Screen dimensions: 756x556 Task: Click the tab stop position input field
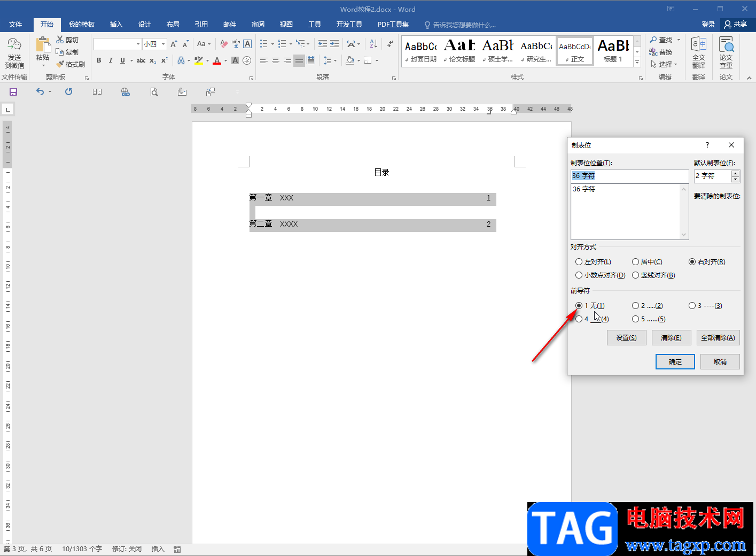pyautogui.click(x=629, y=176)
